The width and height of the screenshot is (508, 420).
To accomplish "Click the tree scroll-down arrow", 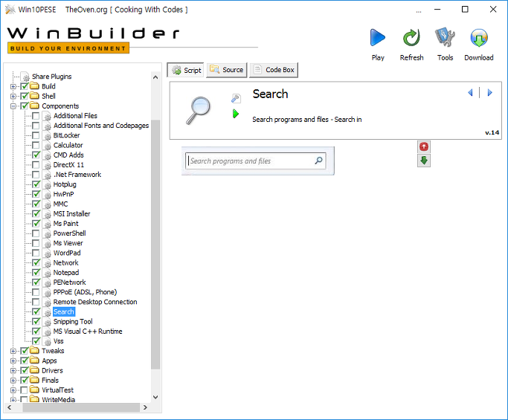I will point(155,397).
